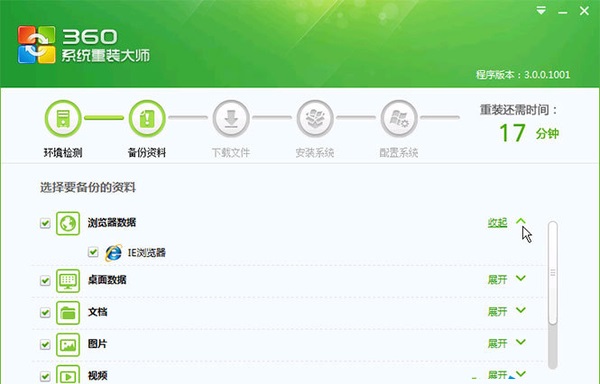This screenshot has height=384, width=600.
Task: Click the 图片 label
Action: tap(98, 344)
